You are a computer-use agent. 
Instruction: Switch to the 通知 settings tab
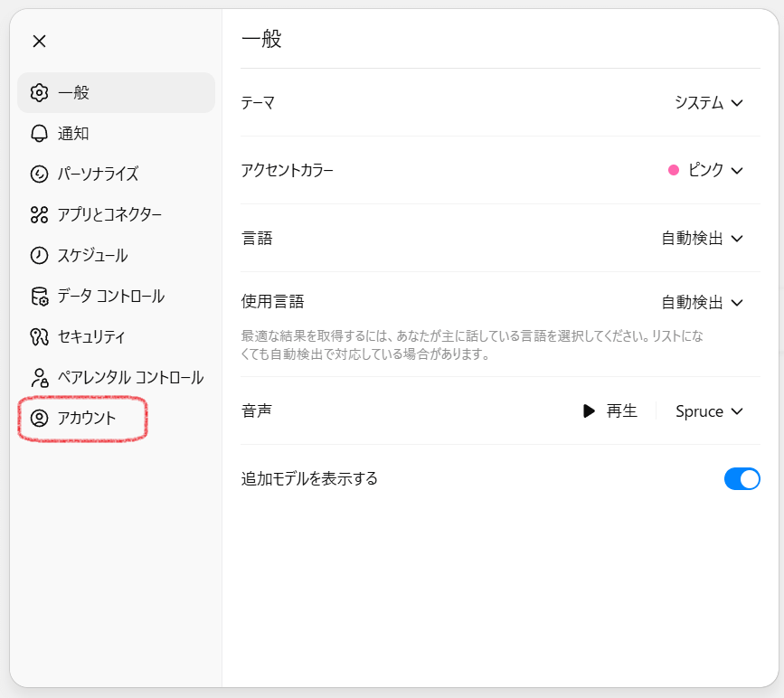[73, 133]
